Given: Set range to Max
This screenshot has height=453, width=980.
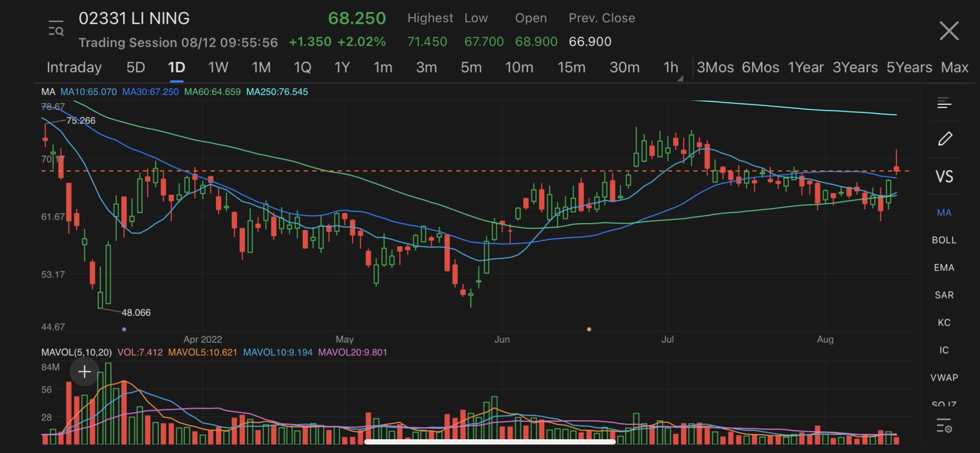Looking at the screenshot, I should click(955, 67).
